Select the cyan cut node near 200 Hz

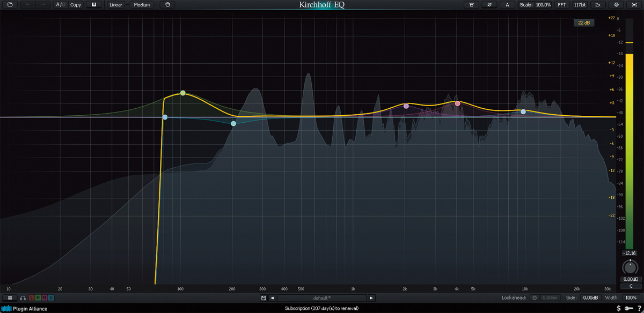[x=233, y=123]
